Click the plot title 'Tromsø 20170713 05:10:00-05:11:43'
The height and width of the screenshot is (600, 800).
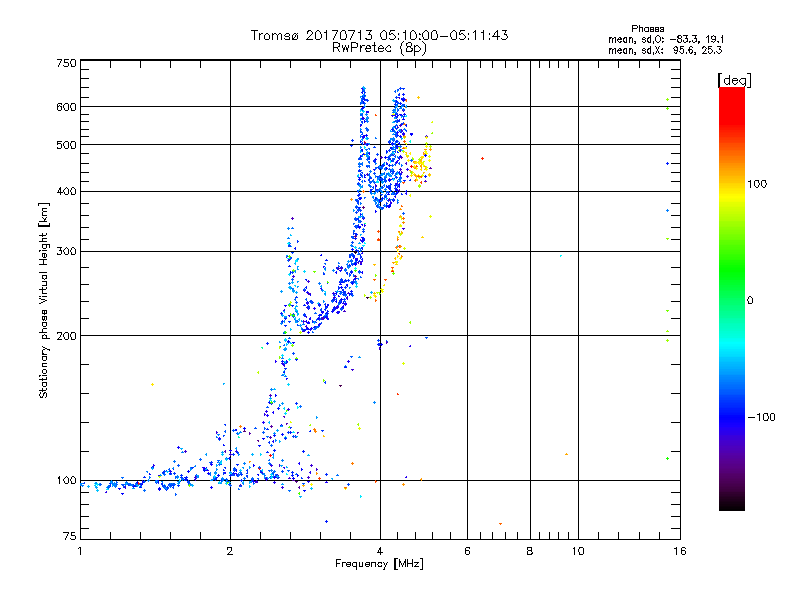click(x=379, y=35)
